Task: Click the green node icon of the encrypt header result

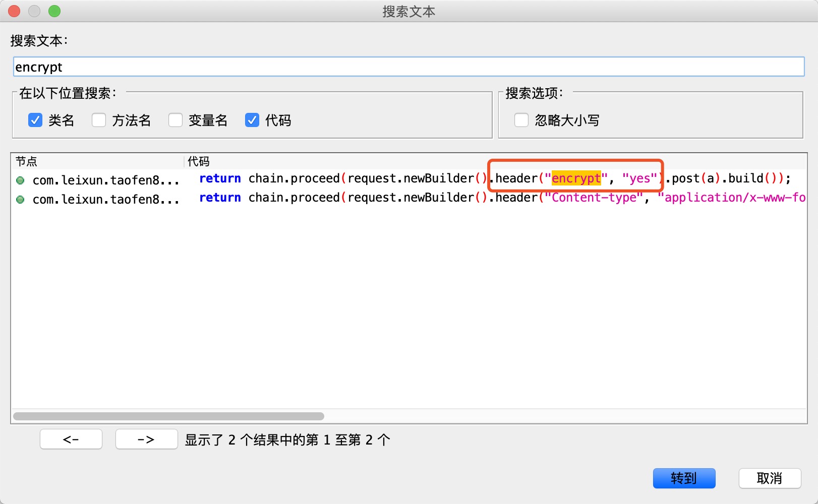Action: [x=20, y=180]
